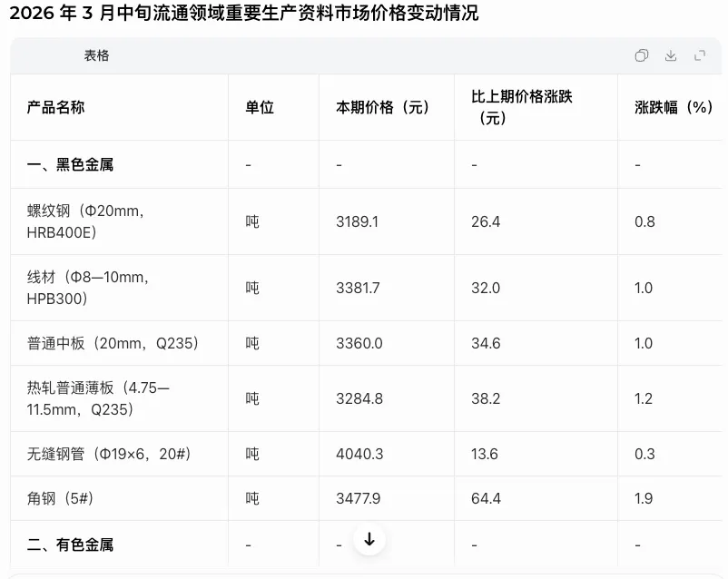The image size is (728, 579).
Task: Select price change value 13.6
Action: click(x=484, y=454)
